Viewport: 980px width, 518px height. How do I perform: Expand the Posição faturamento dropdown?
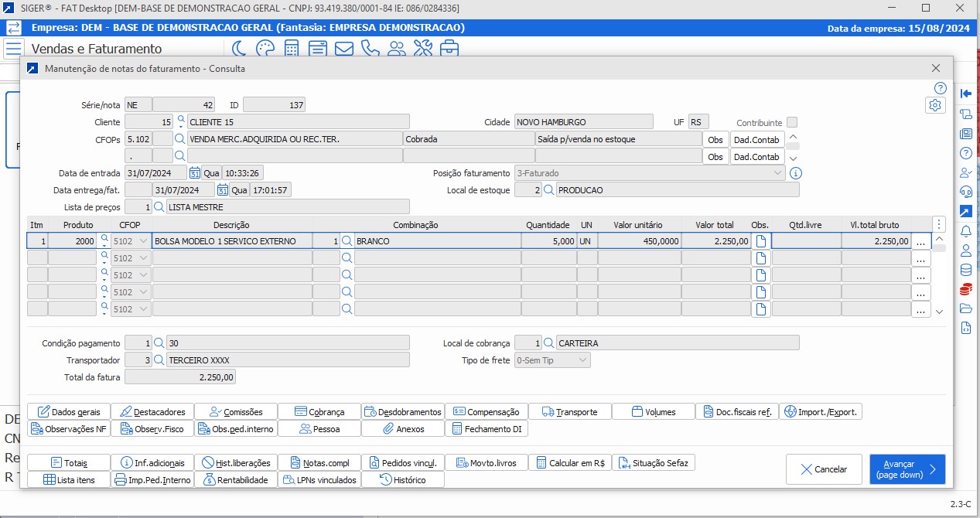click(x=777, y=173)
